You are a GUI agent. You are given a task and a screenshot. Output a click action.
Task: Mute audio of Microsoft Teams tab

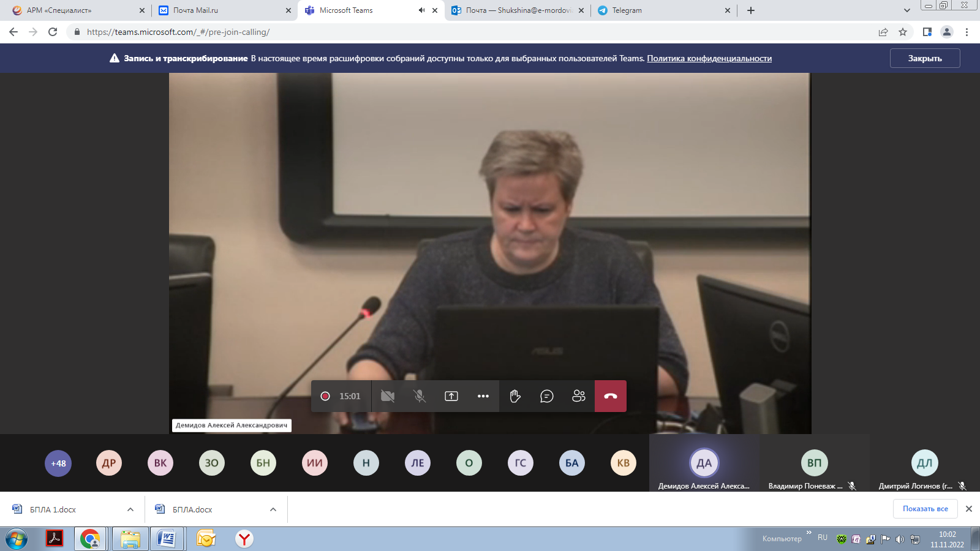pos(421,10)
